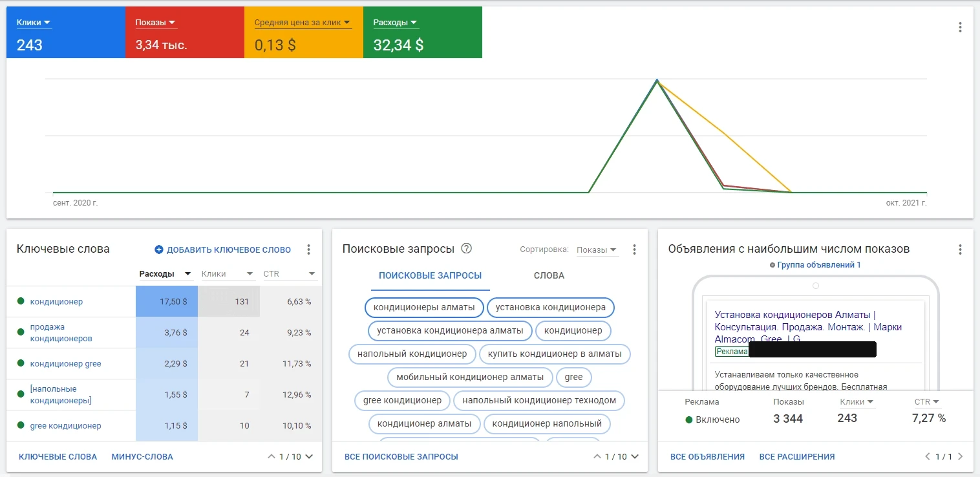Open the Объявления card three-dot menu

click(x=960, y=249)
